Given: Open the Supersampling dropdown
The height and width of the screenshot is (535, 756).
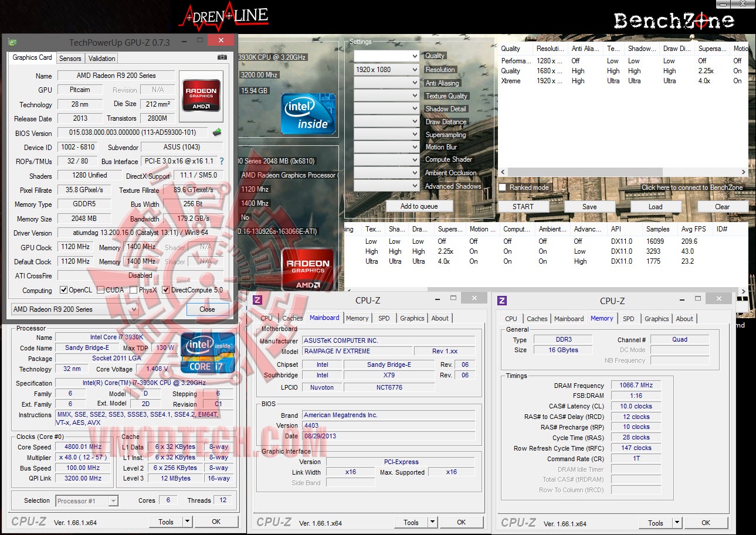Looking at the screenshot, I should 387,134.
